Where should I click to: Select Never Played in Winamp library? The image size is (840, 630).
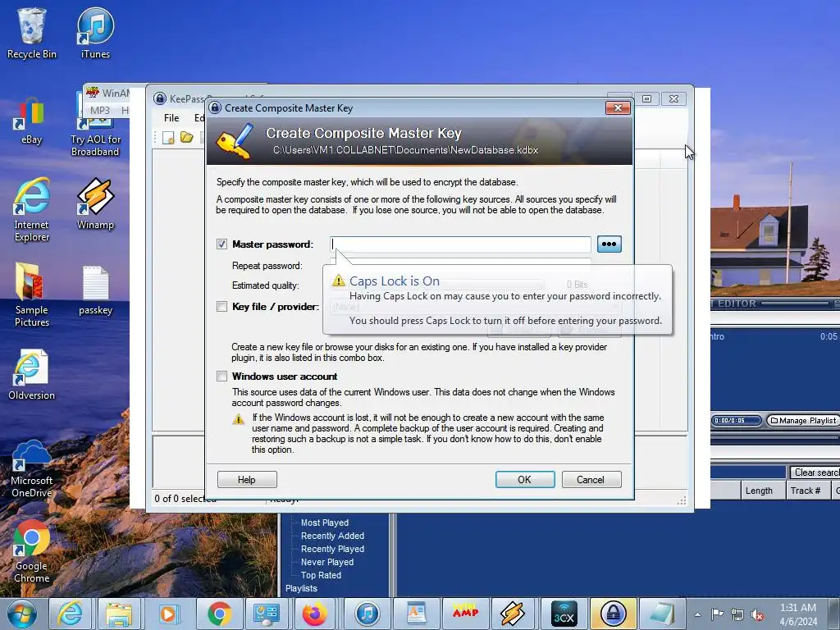(x=326, y=562)
